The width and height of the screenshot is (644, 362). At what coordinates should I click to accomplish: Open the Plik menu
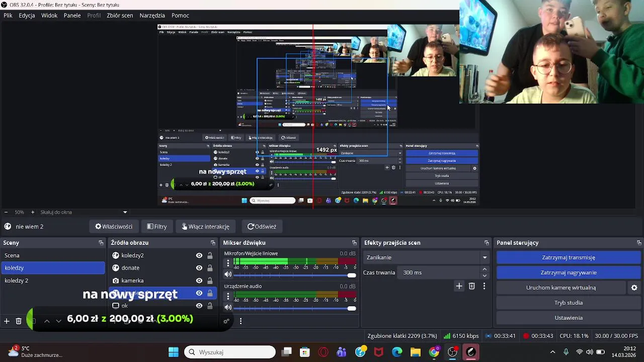tap(8, 16)
